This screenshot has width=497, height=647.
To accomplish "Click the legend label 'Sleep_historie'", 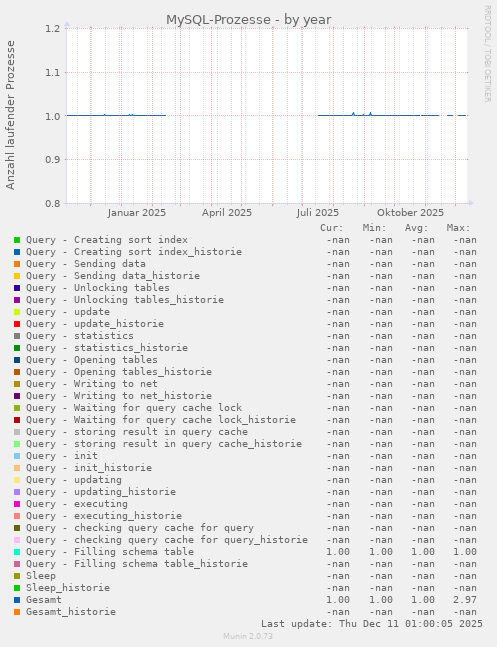I will tap(68, 588).
